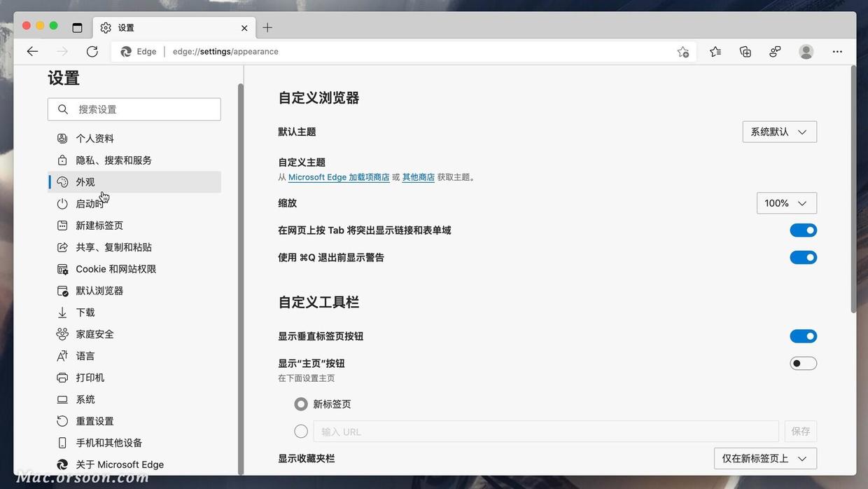The height and width of the screenshot is (489, 868).
Task: Open the 默认主题 dropdown showing 系统默认
Action: click(779, 131)
